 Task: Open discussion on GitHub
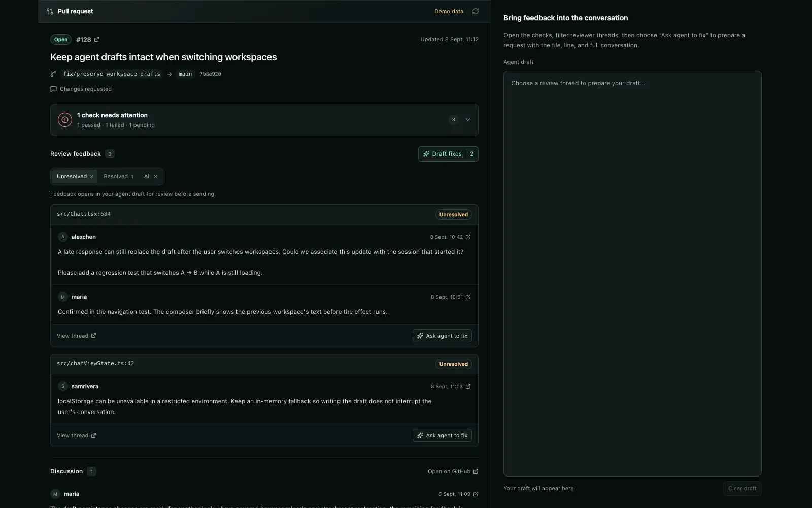click(453, 471)
